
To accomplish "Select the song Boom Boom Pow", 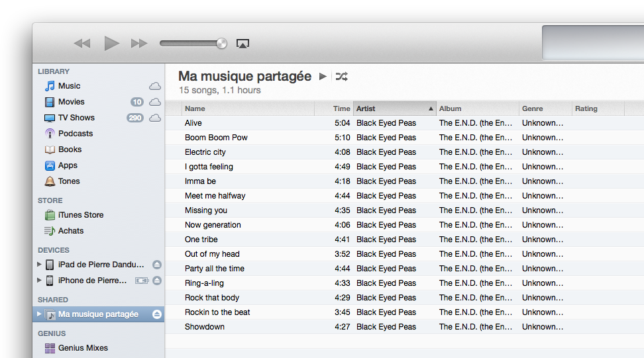I will coord(216,138).
